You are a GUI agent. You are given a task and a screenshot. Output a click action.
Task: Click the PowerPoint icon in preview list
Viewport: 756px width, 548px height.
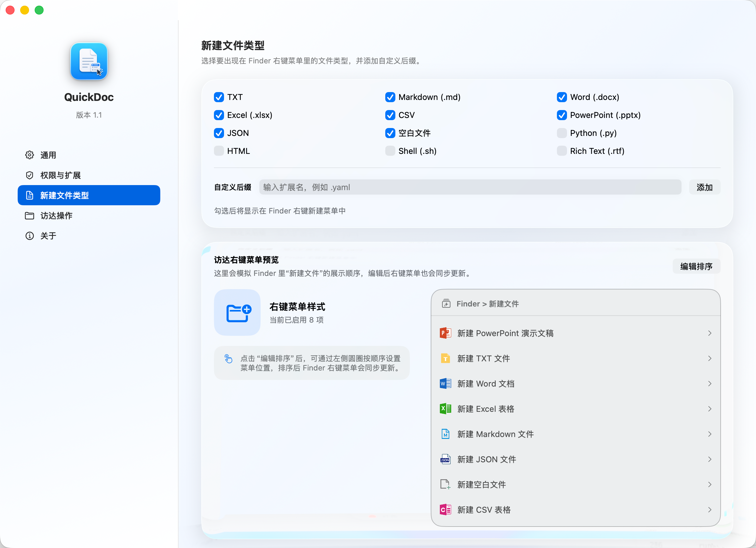(x=445, y=333)
